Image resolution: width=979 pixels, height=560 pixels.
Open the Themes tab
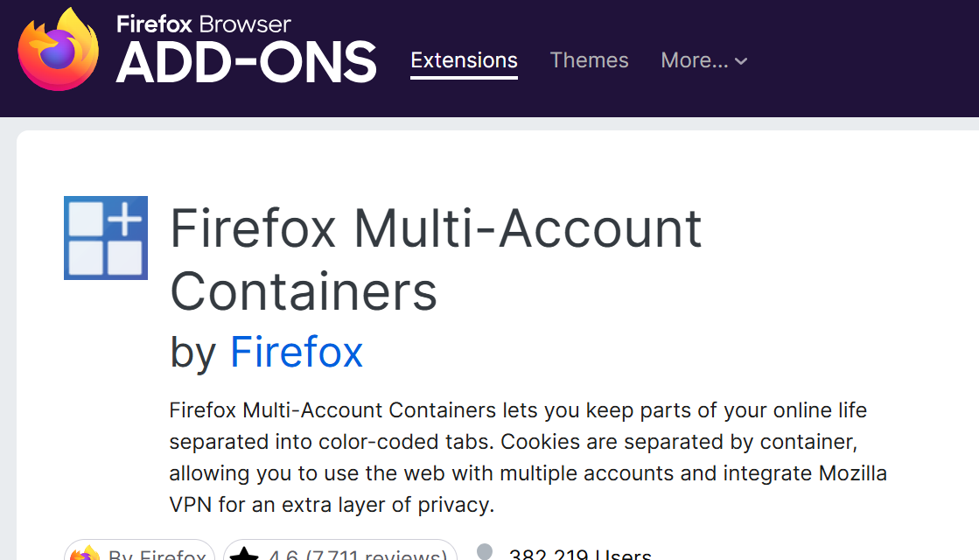coord(589,60)
